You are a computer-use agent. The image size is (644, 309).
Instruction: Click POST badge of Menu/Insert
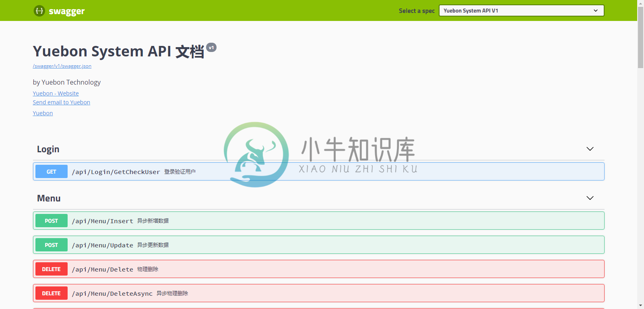click(51, 221)
